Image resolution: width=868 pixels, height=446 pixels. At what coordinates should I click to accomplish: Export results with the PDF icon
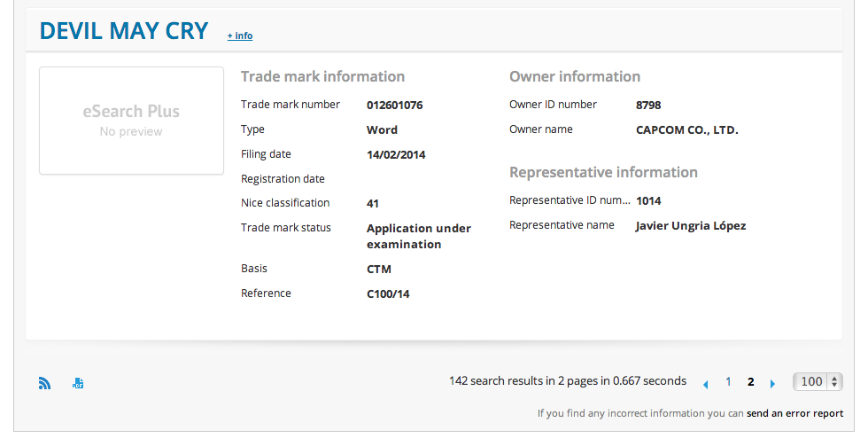[78, 383]
